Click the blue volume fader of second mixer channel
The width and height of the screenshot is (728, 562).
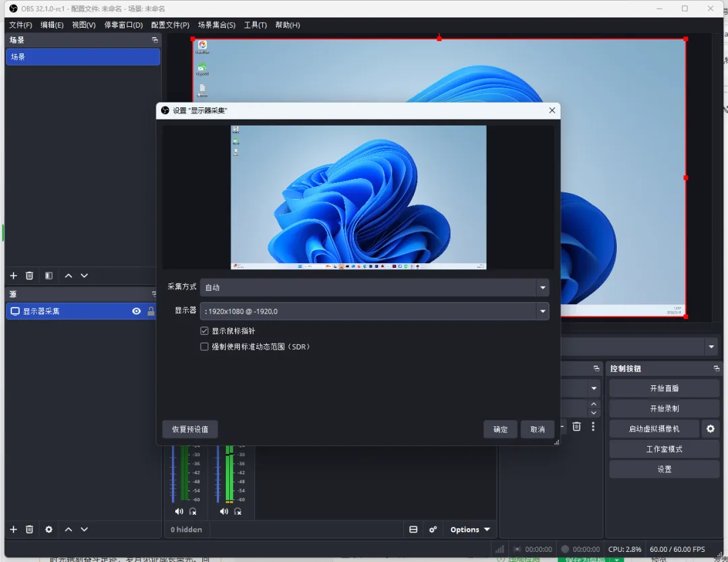click(218, 474)
